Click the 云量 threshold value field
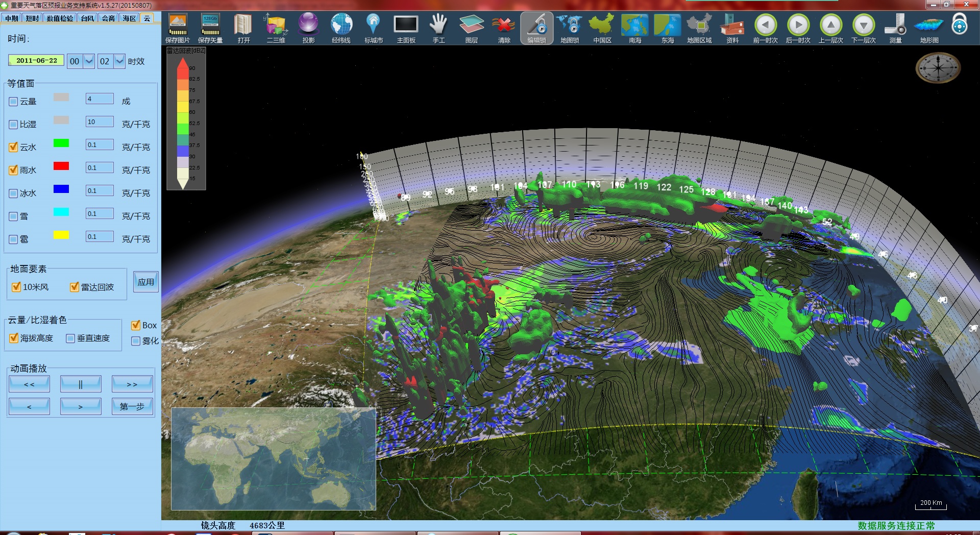 100,99
